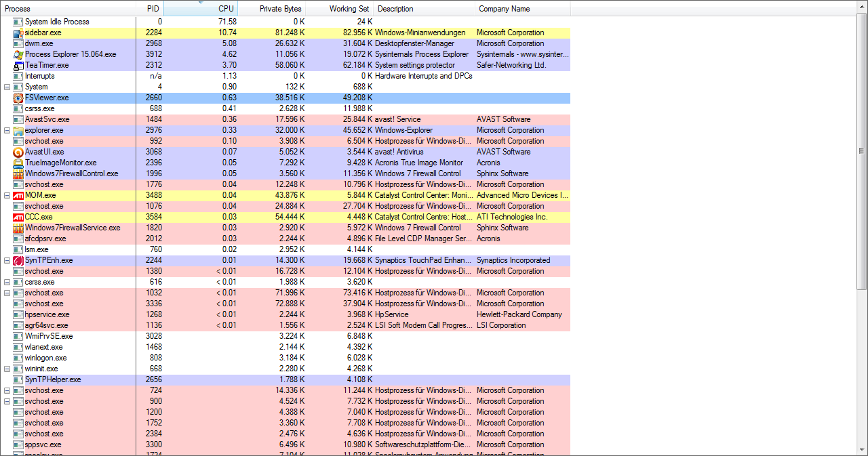Click the CCC.exe ATI icon

tap(18, 217)
